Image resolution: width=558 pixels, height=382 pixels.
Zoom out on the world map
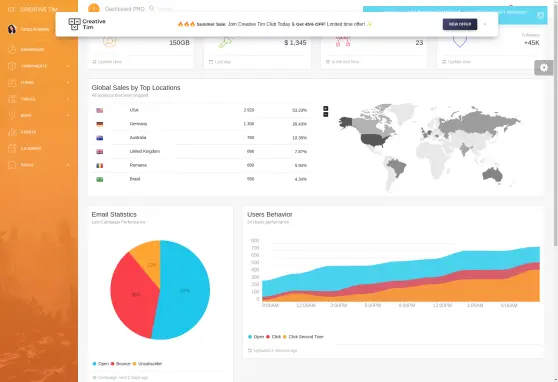pos(326,114)
